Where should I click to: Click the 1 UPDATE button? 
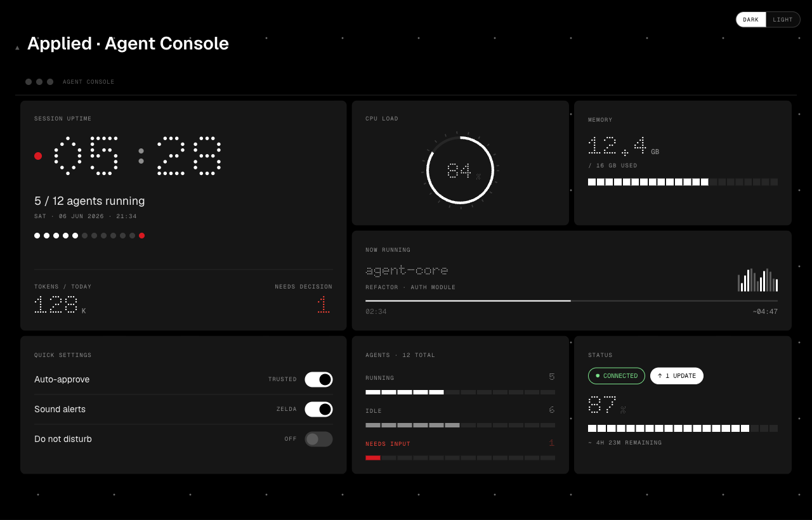[x=677, y=376]
